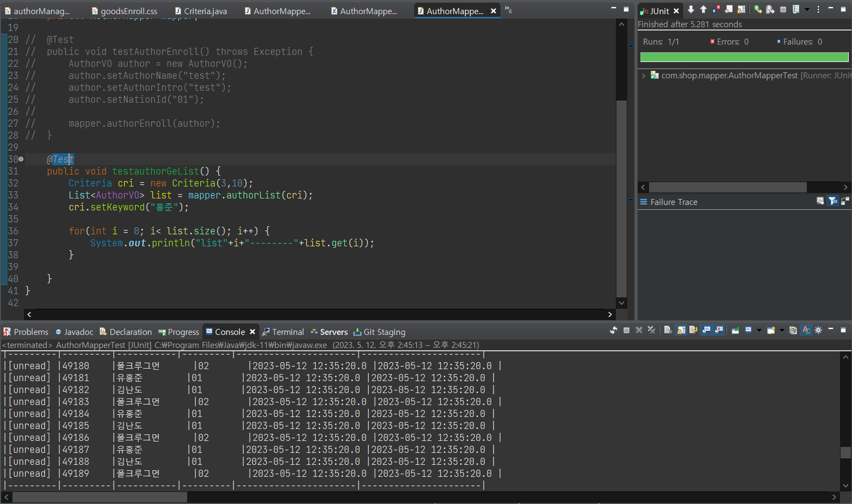Open the Javadoc tab
Viewport: 852px width, 504px height.
tap(74, 332)
